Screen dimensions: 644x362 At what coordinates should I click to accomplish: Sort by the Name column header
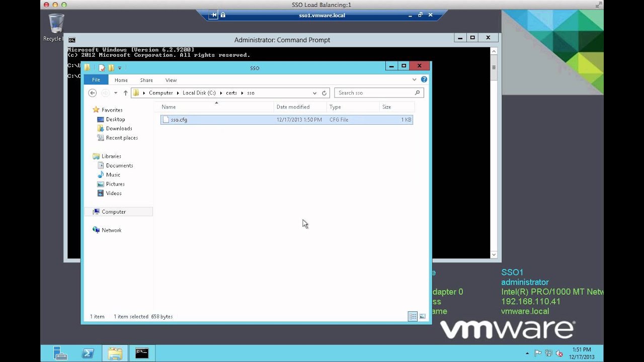coord(216,107)
